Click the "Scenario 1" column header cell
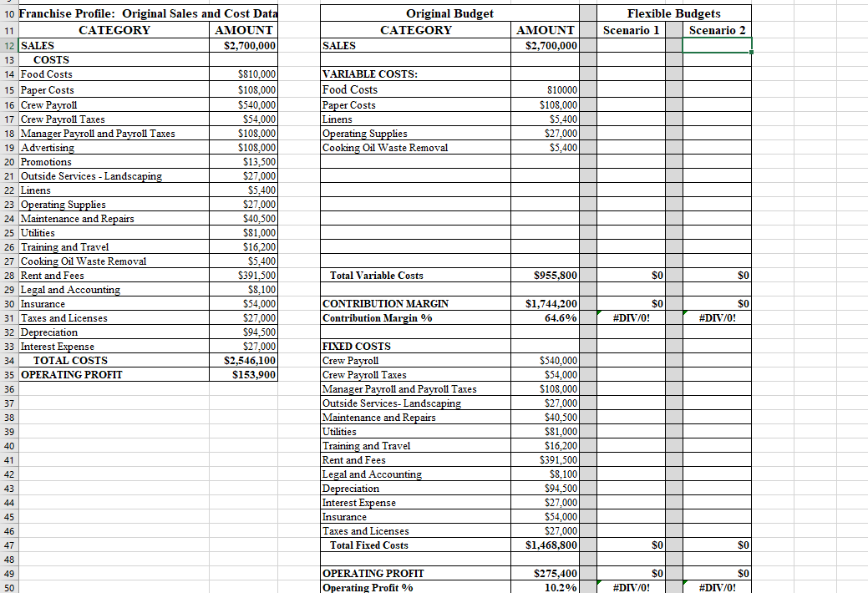Image resolution: width=868 pixels, height=593 pixels. [x=631, y=30]
